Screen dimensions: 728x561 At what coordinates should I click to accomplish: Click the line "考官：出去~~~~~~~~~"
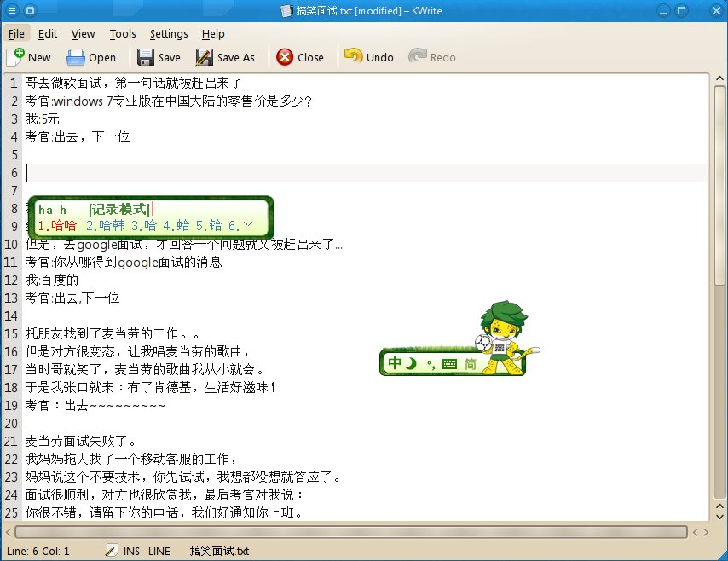pos(95,406)
